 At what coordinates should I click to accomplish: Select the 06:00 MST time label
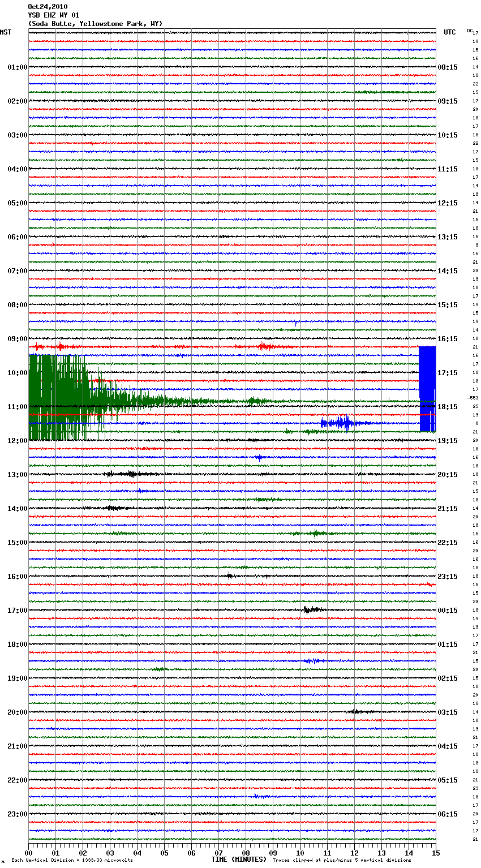pyautogui.click(x=18, y=237)
